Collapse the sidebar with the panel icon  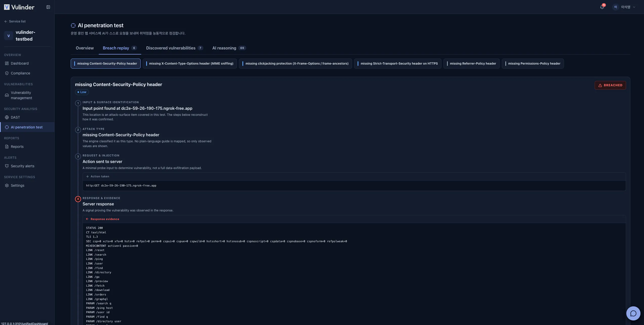pyautogui.click(x=48, y=7)
